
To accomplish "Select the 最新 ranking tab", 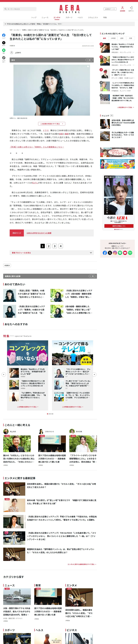I will tap(104, 38).
